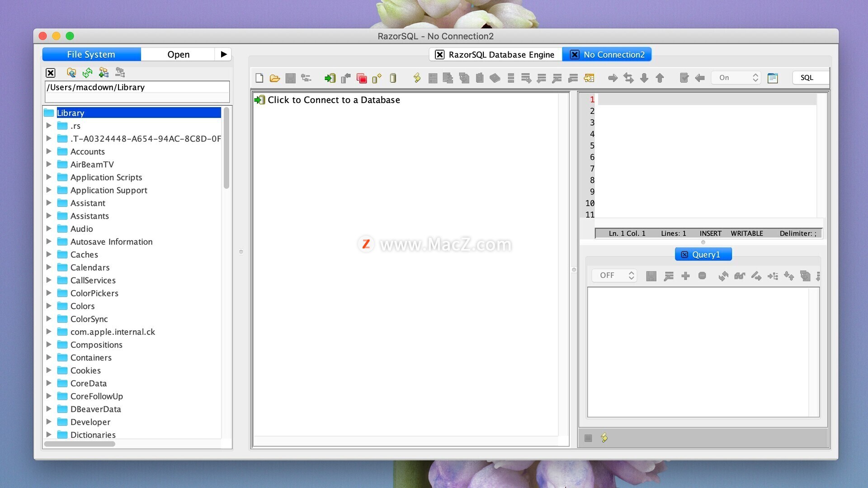This screenshot has height=488, width=868.
Task: Click the disabled save disk icon in main toolbar
Action: 290,78
